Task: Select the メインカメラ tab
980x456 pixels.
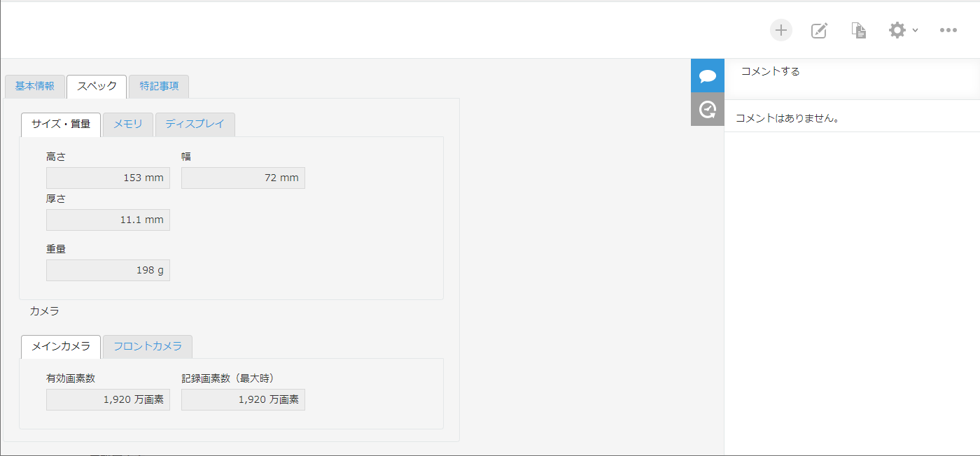Action: click(61, 346)
